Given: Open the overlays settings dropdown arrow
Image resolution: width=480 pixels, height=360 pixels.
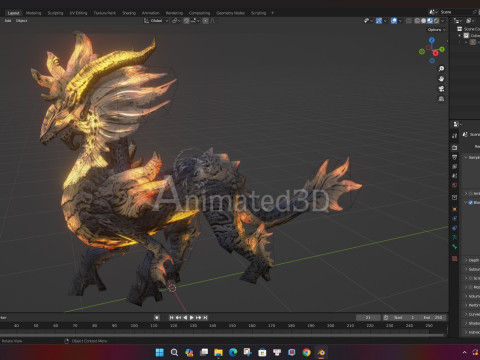Looking at the screenshot, I should click(400, 21).
